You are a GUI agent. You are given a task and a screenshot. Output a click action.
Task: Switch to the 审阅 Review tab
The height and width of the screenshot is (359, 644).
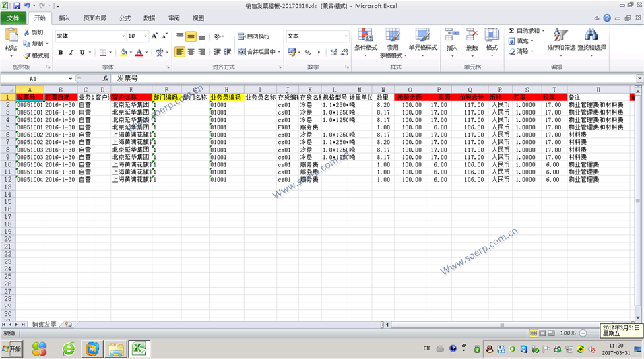[x=174, y=18]
